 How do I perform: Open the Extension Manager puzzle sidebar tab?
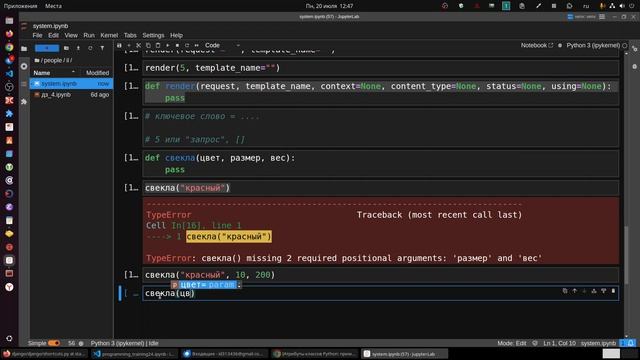[24, 102]
